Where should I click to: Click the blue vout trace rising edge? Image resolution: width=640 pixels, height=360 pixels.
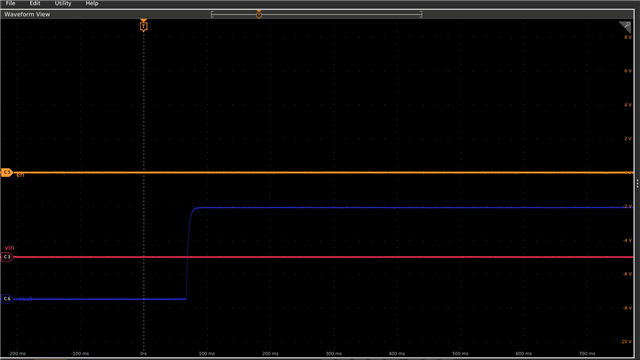(x=188, y=253)
